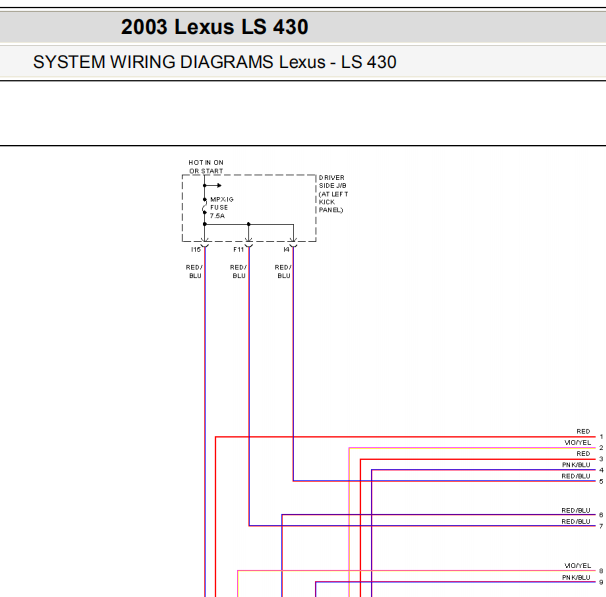Image resolution: width=606 pixels, height=597 pixels.
Task: Select the RED/BLU label below connector F11
Action: coord(238,271)
